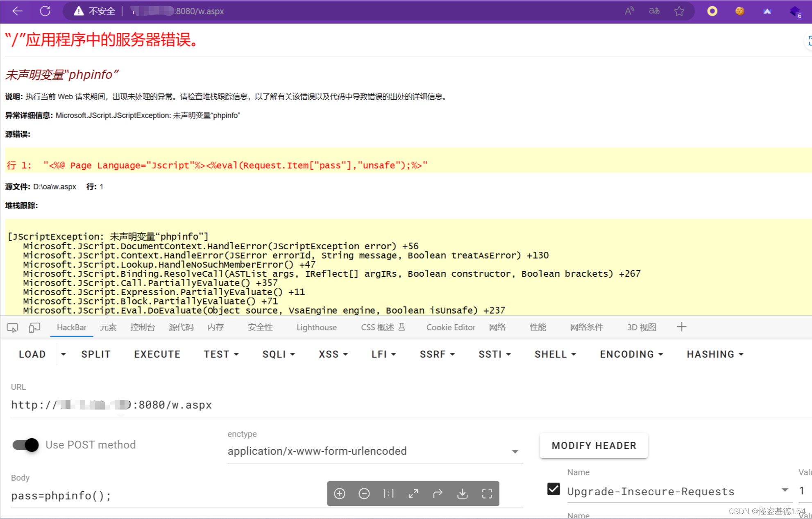Viewport: 812px width, 519px height.
Task: Click the download image icon
Action: (463, 494)
